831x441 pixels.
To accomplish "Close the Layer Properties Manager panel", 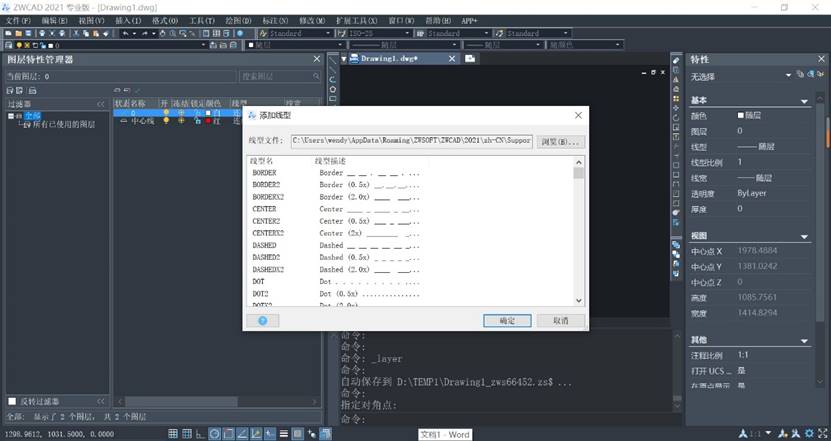I will point(316,59).
